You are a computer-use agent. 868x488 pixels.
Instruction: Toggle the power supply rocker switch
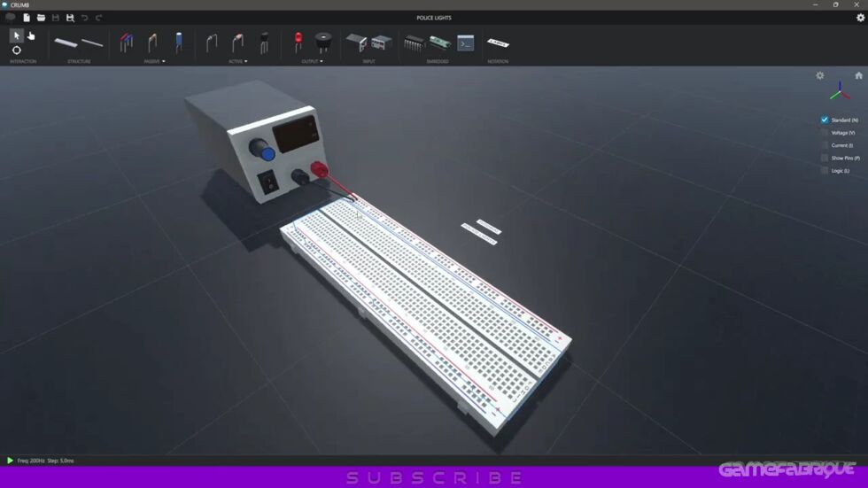tap(269, 182)
